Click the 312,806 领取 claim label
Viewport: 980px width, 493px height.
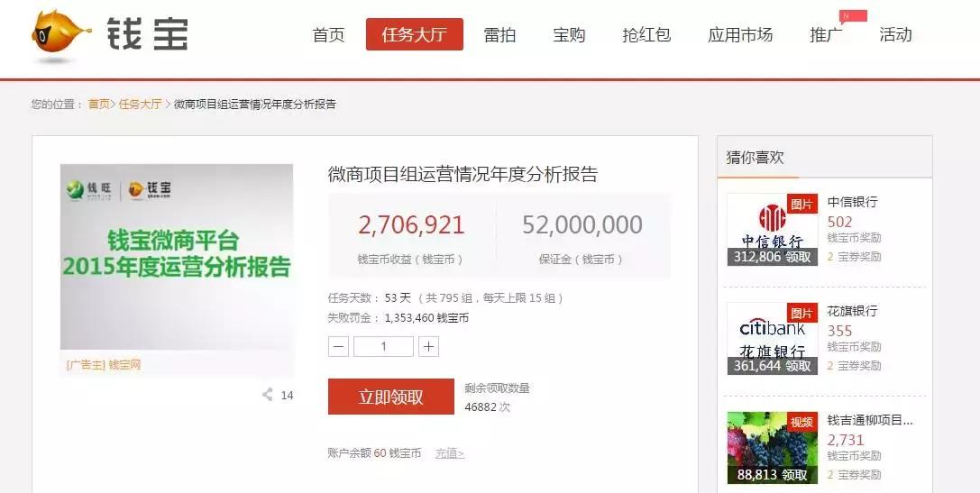tap(773, 257)
